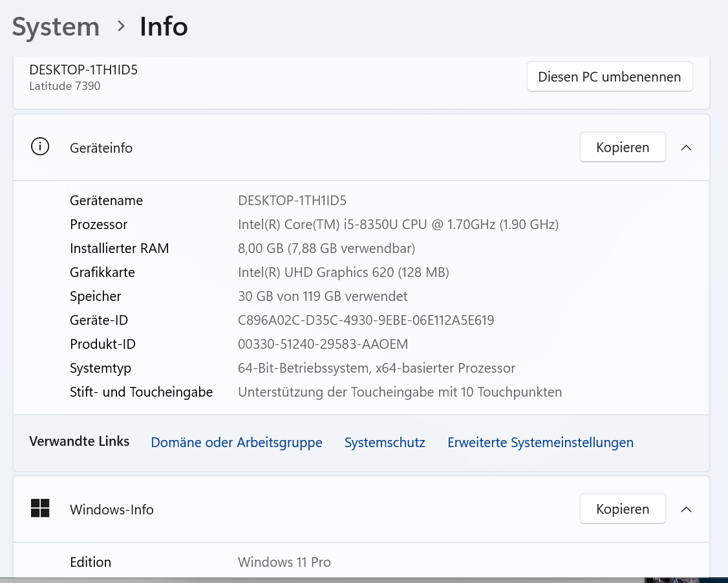Click the Toucheingabe mit 10 Touchpunkten value

point(400,392)
